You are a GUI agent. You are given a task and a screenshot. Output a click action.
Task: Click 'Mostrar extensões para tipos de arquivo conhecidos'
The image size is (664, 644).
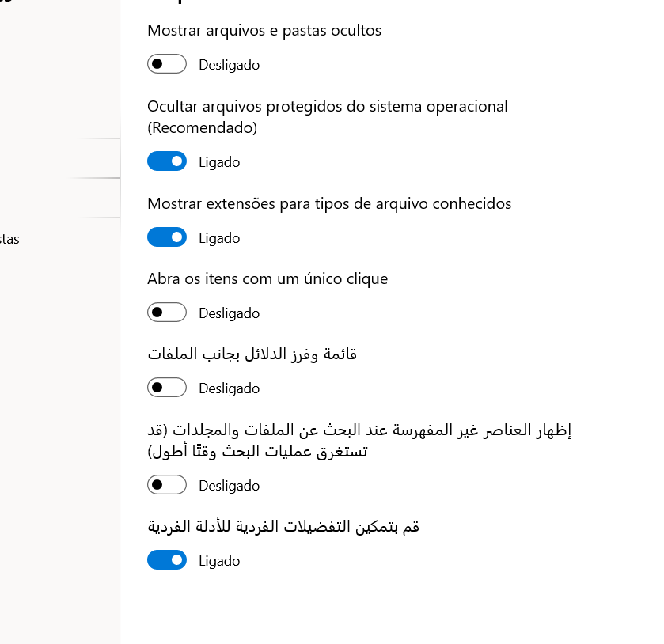329,203
